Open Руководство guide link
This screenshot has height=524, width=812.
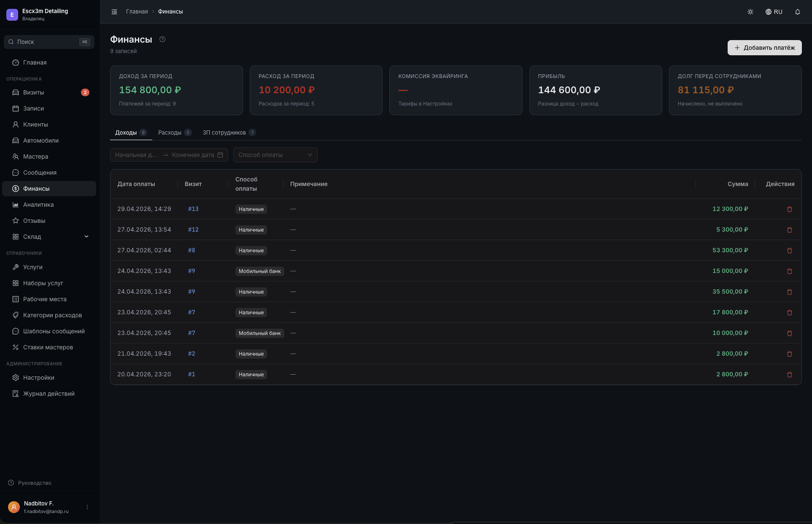30,483
